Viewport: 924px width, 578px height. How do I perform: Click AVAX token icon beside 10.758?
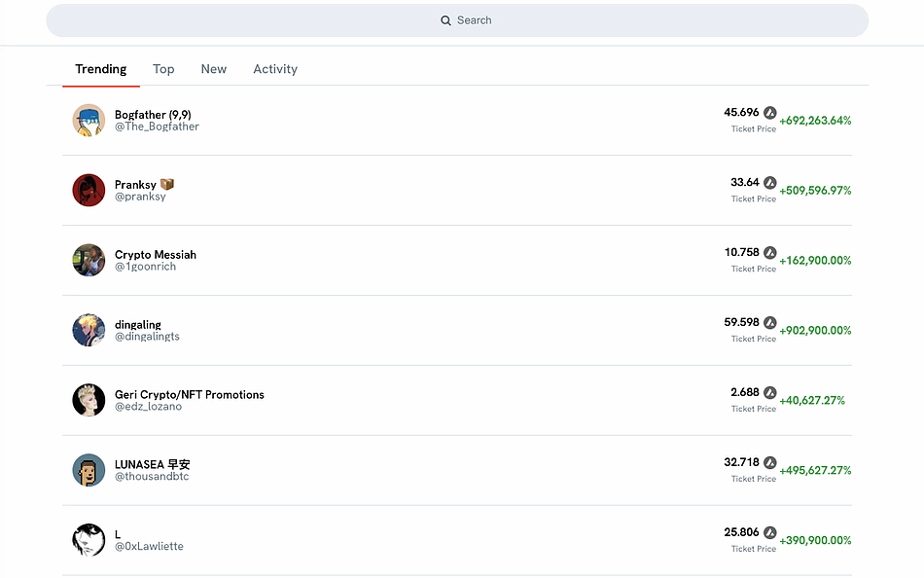pyautogui.click(x=769, y=252)
